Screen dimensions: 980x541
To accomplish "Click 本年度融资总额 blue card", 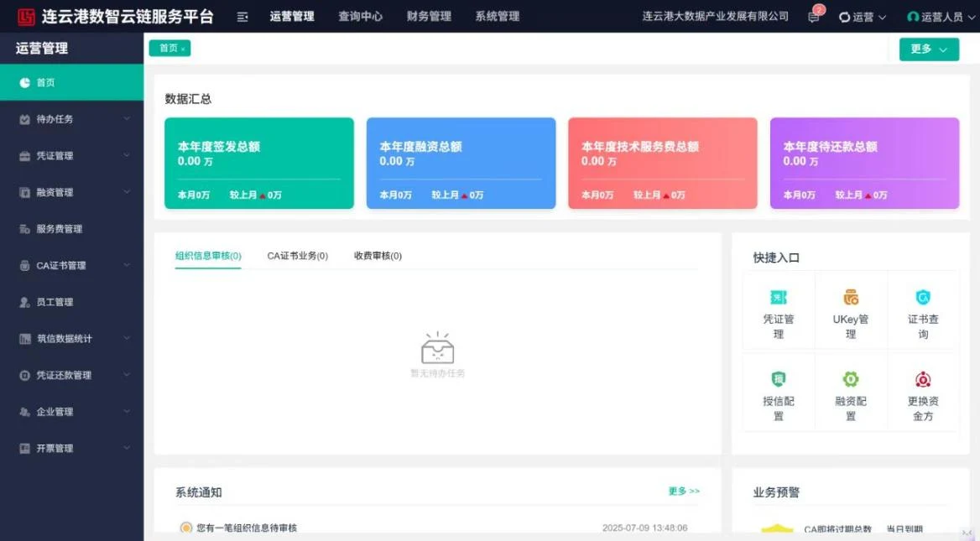I will (x=461, y=163).
